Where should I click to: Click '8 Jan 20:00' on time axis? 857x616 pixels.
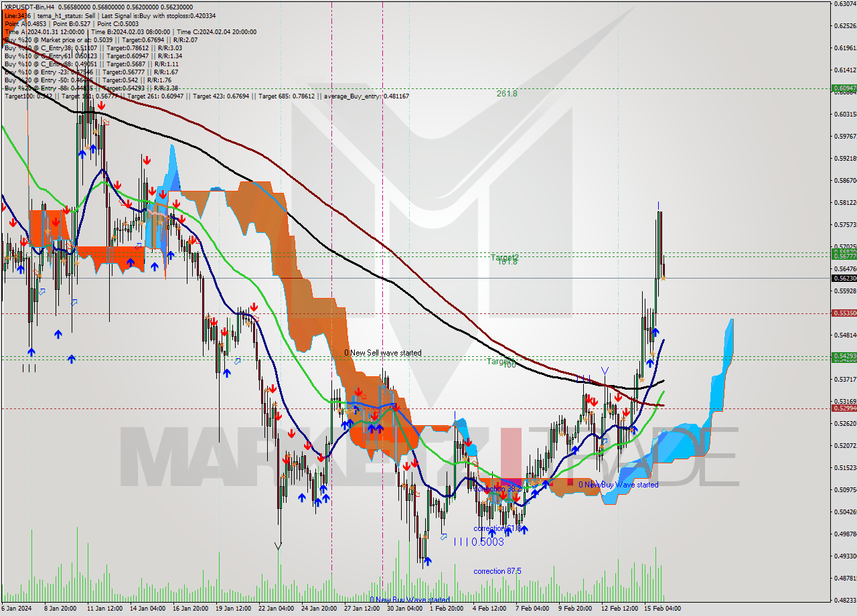click(60, 609)
